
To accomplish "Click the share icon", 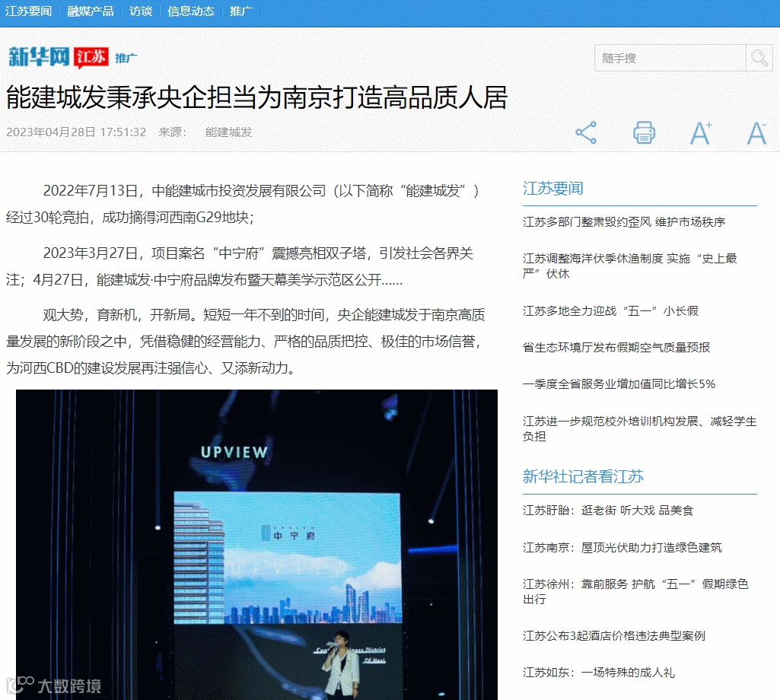I will tap(586, 132).
